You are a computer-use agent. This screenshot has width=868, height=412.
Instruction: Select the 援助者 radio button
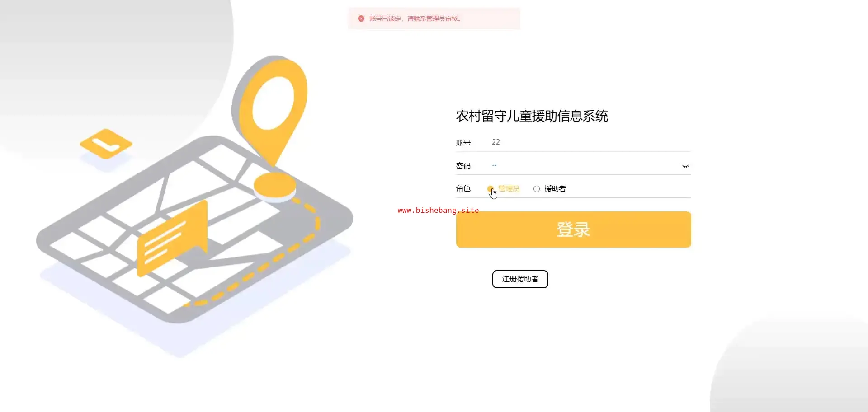coord(537,189)
